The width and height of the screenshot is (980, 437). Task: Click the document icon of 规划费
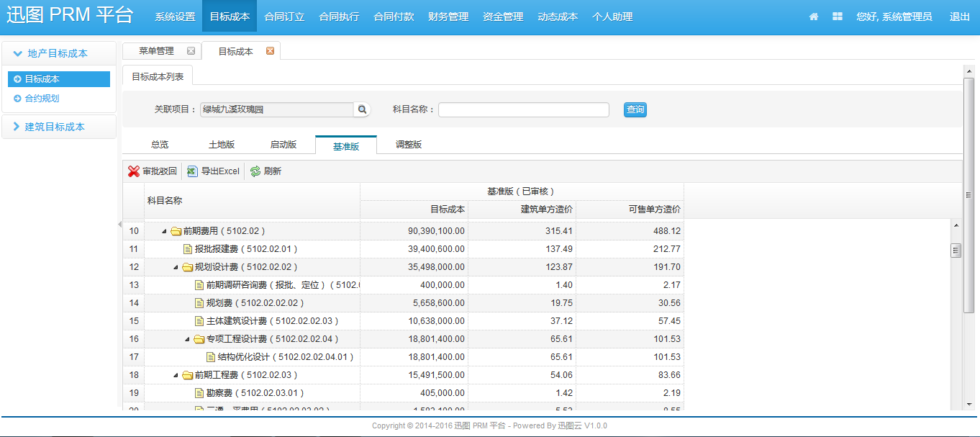199,303
